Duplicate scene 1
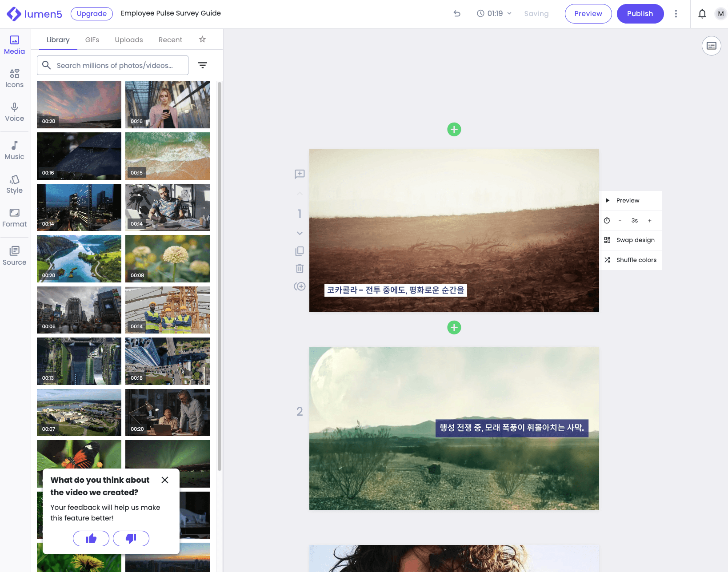This screenshot has width=728, height=572. 300,251
